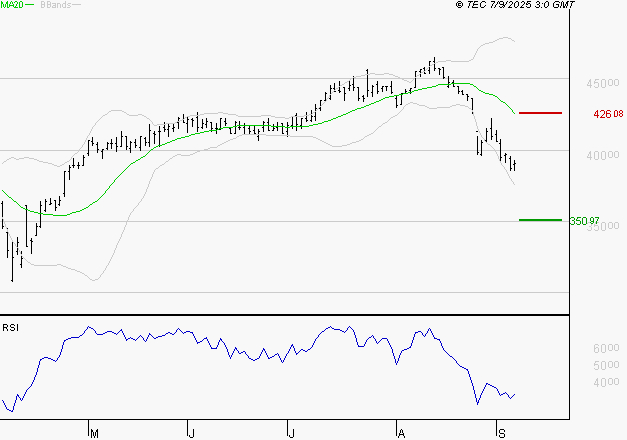The height and width of the screenshot is (440, 627).
Task: Click the lowest price bar at chart start
Action: coord(13,279)
